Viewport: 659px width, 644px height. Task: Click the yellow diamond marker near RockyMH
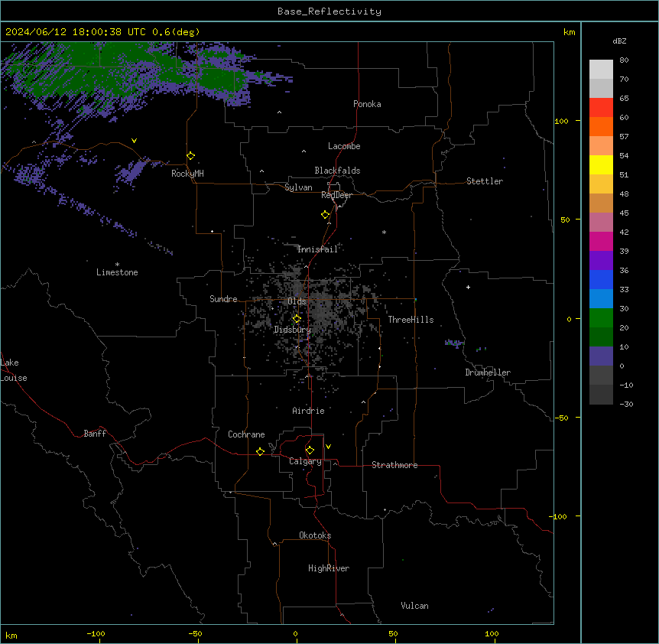tap(191, 156)
